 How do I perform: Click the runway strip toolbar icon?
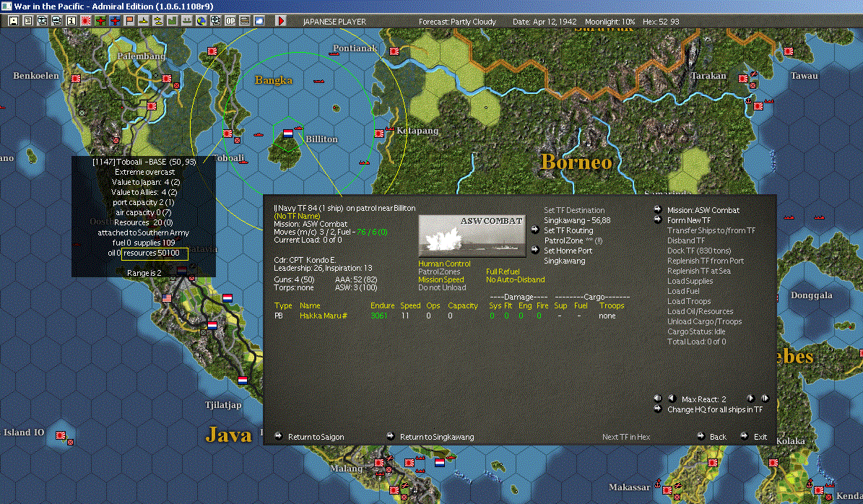point(244,21)
